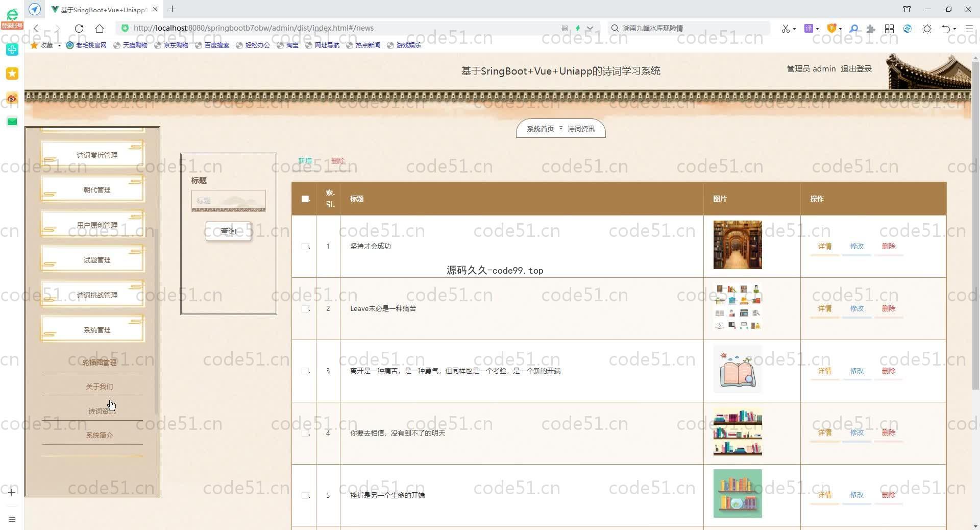The width and height of the screenshot is (980, 530).
Task: Click the lightning speed mode icon
Action: coord(578,28)
